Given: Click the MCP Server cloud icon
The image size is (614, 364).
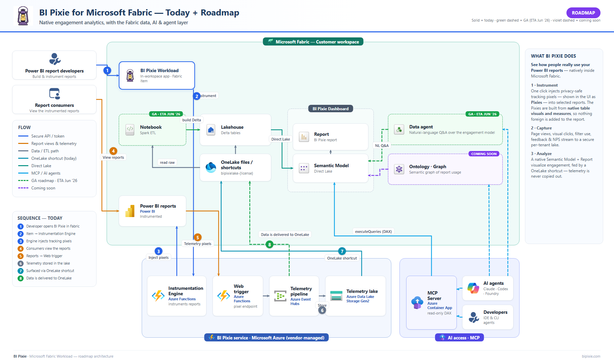Looking at the screenshot, I should tap(417, 303).
